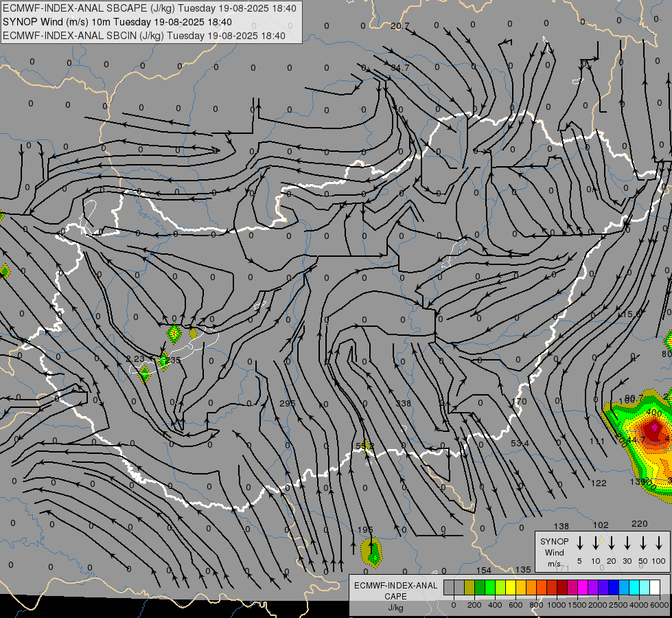Click the 50 m/s wind arrow in legend
Screen dimensions: 672x618
(643, 543)
